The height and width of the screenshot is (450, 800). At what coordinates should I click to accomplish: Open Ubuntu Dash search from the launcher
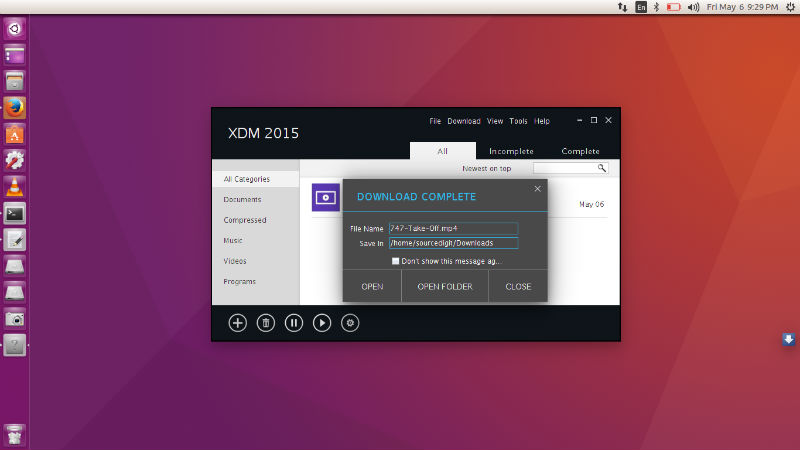(x=14, y=29)
